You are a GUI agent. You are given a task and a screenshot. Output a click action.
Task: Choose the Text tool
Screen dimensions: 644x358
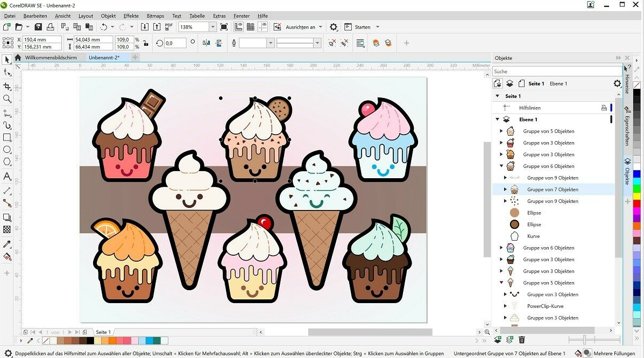pos(7,177)
